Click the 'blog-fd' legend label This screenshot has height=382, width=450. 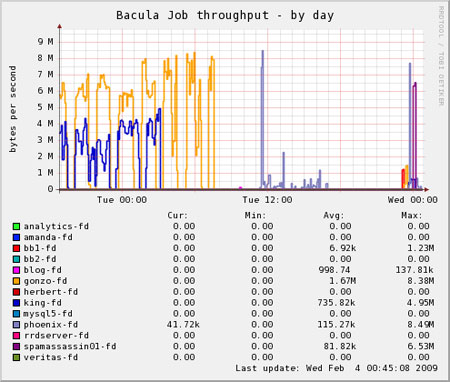click(x=43, y=270)
